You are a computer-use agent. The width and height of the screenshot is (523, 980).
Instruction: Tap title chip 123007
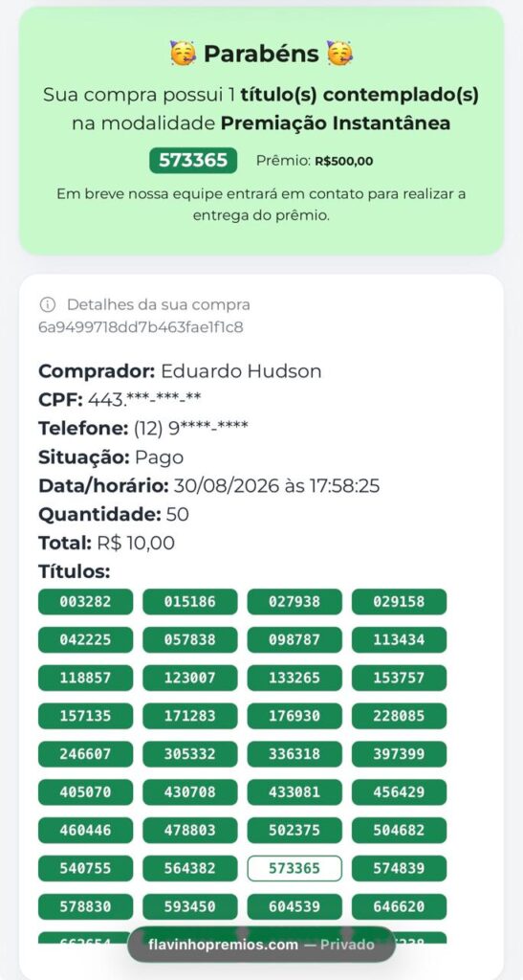189,679
